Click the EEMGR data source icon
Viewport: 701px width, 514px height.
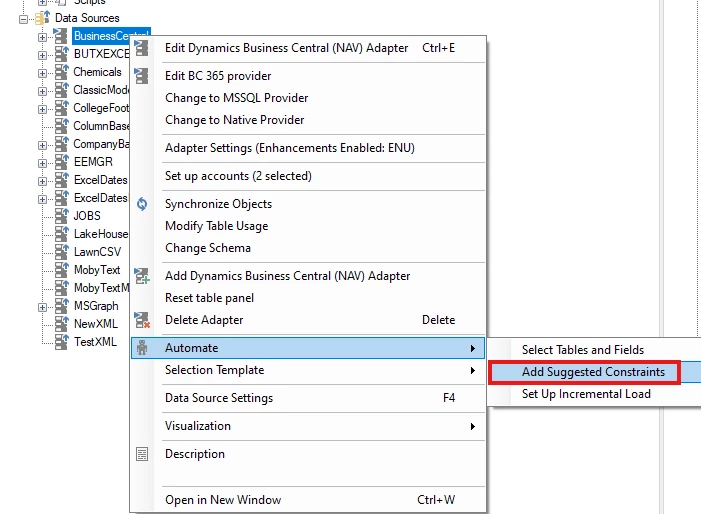click(61, 162)
